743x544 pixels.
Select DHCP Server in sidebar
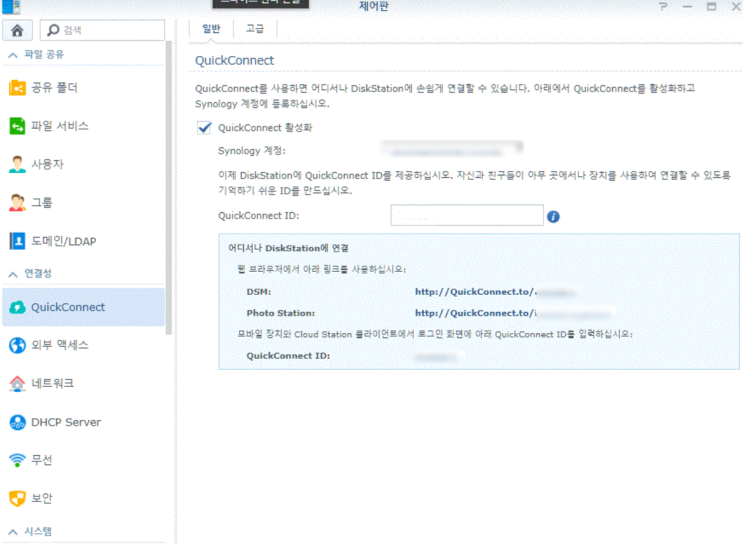[x=83, y=422]
